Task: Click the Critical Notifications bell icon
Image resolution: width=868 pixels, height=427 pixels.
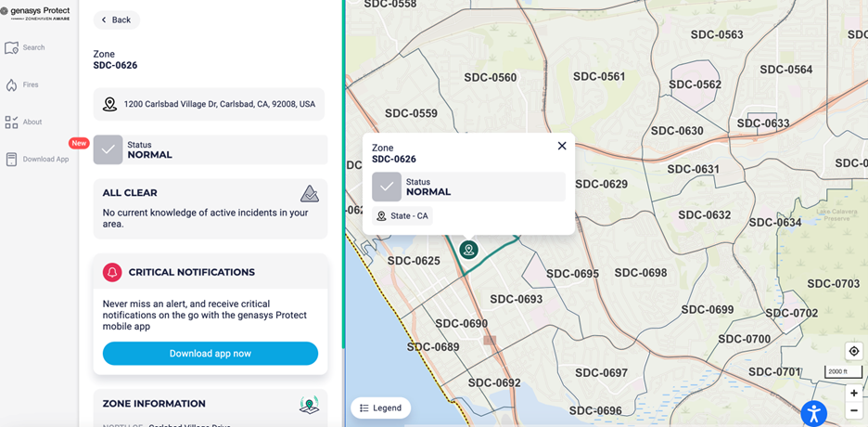Action: tap(112, 272)
